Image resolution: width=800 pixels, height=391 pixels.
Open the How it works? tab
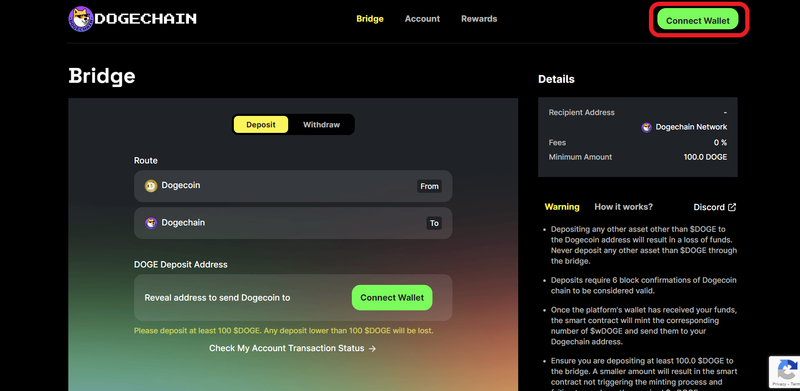click(623, 207)
